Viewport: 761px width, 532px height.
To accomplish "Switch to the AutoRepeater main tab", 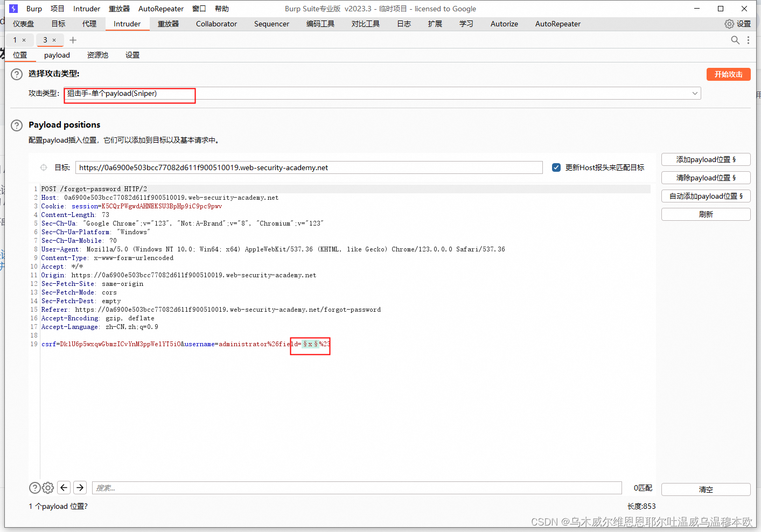I will tap(558, 24).
